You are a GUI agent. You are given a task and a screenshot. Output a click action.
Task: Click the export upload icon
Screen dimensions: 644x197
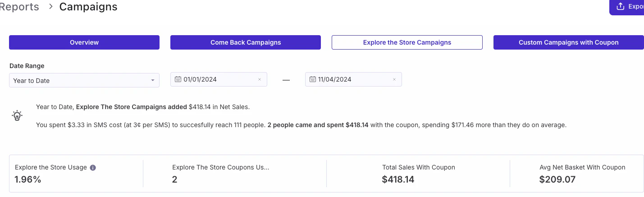point(621,6)
